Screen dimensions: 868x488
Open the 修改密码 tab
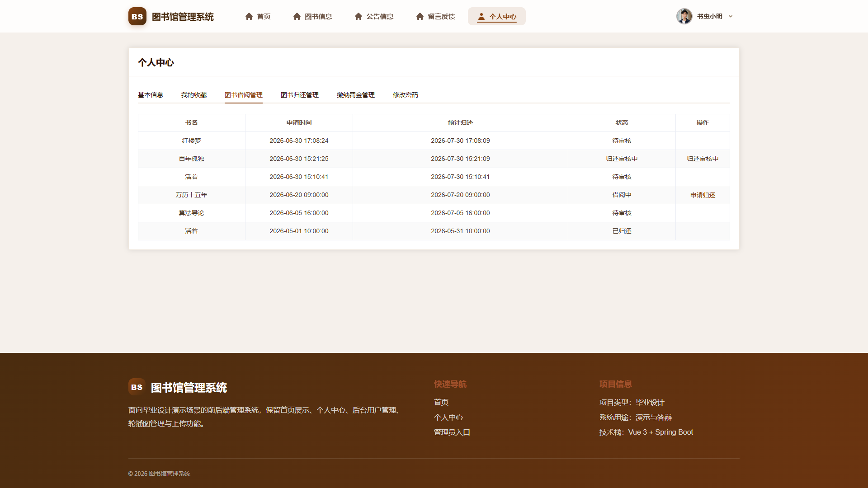point(406,95)
